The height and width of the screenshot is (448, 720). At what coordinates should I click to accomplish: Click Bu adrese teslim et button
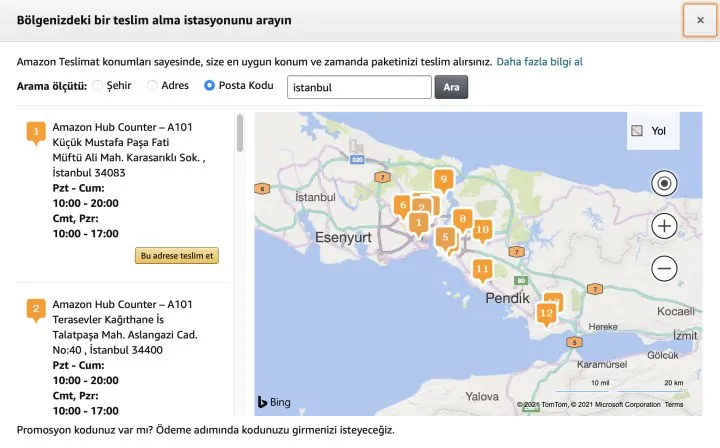tap(177, 256)
